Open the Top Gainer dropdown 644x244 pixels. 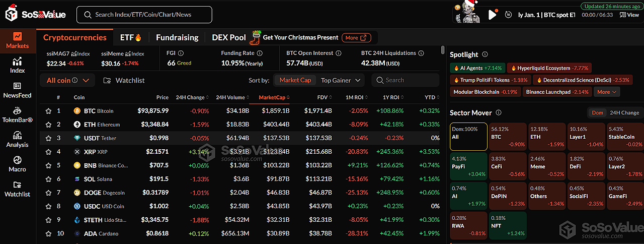click(x=342, y=80)
